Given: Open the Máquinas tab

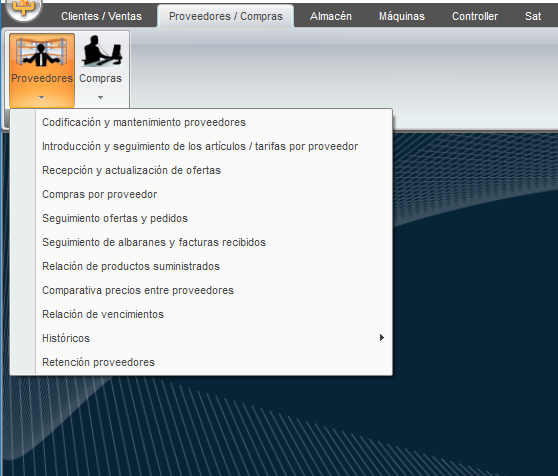Looking at the screenshot, I should coord(402,16).
